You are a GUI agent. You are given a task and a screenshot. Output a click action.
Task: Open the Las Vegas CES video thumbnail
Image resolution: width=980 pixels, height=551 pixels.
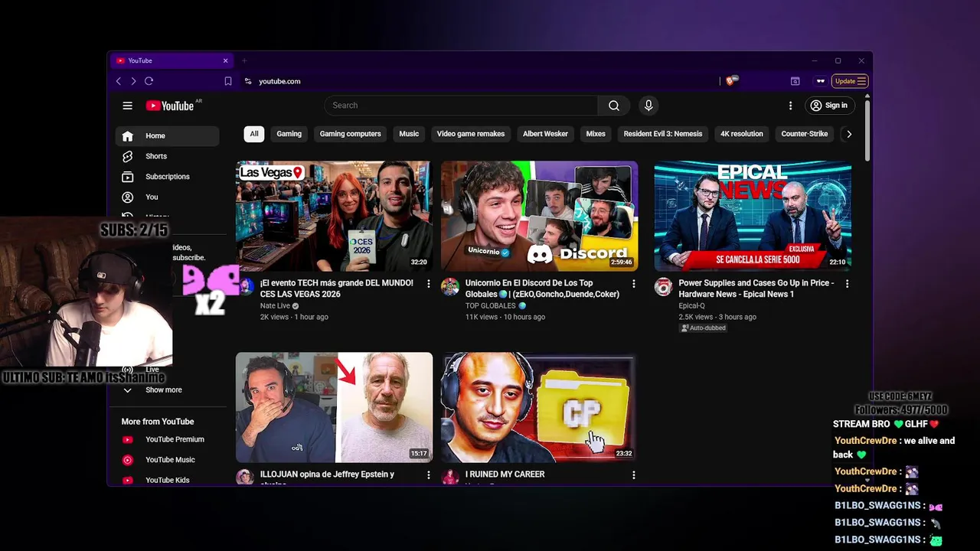334,216
